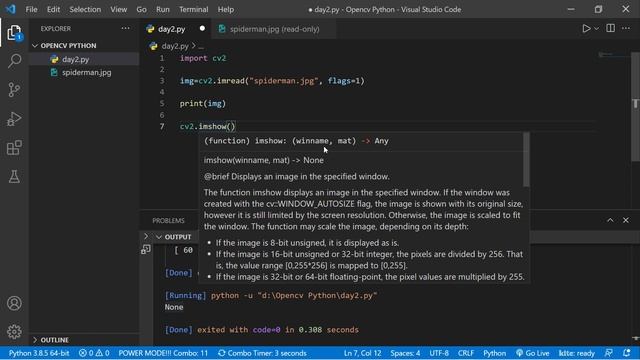Open the View menu
The height and width of the screenshot is (360, 640).
[x=118, y=9]
